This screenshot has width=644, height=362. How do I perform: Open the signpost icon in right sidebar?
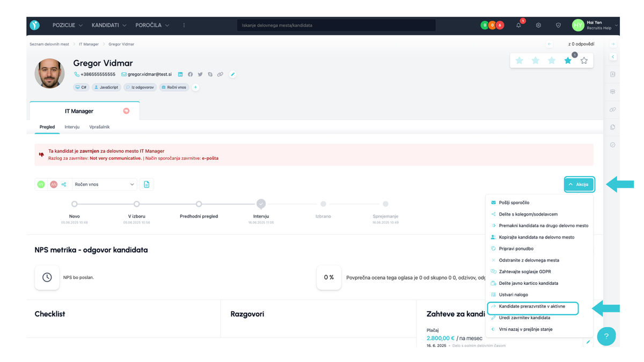[x=613, y=92]
